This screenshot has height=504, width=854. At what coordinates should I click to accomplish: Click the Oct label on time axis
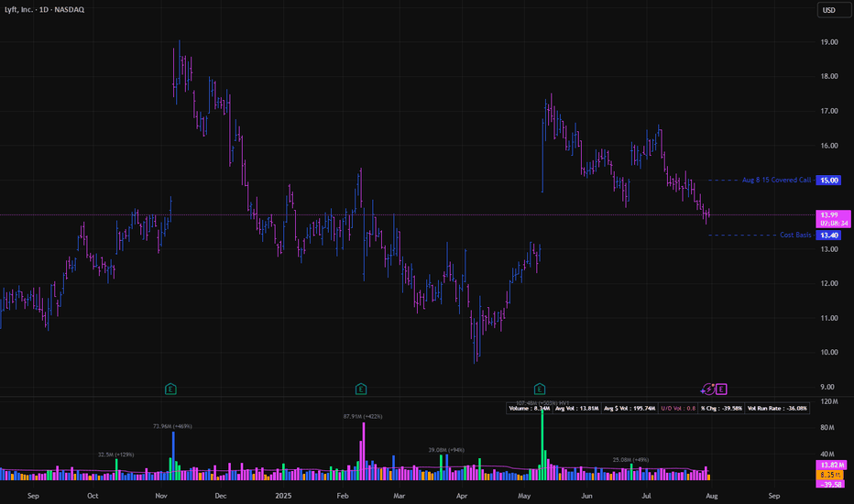(x=93, y=496)
